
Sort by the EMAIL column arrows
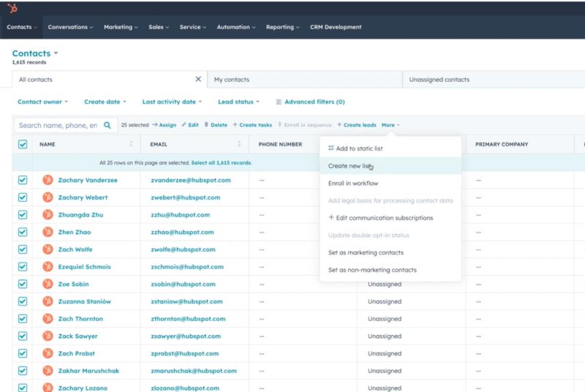[239, 144]
